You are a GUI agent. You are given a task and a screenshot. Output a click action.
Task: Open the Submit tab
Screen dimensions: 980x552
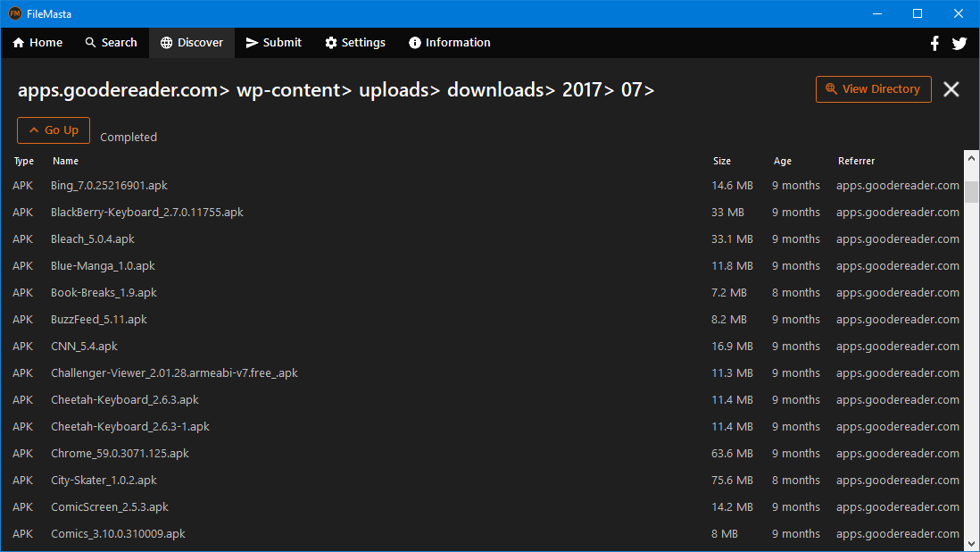click(x=273, y=42)
